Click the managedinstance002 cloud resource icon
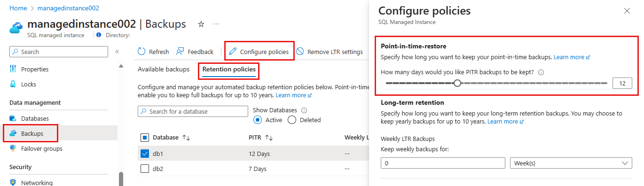Viewport: 644px width, 186px height. coord(16,28)
